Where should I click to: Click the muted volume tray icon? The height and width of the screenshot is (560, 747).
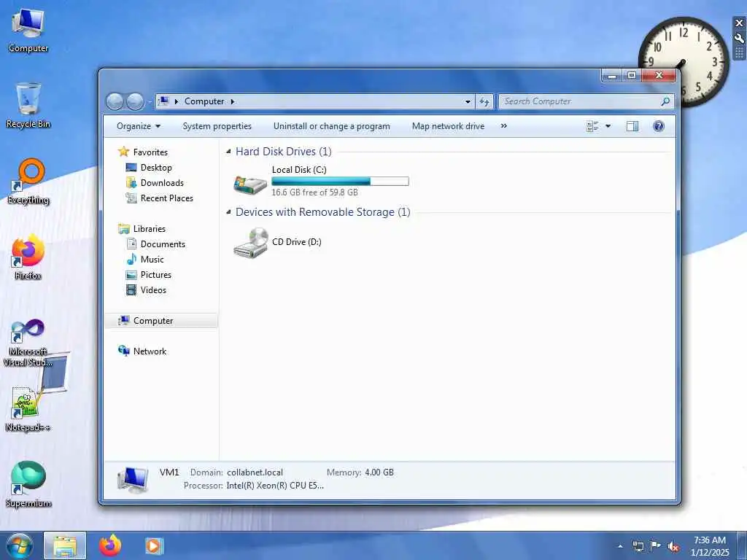click(x=673, y=547)
